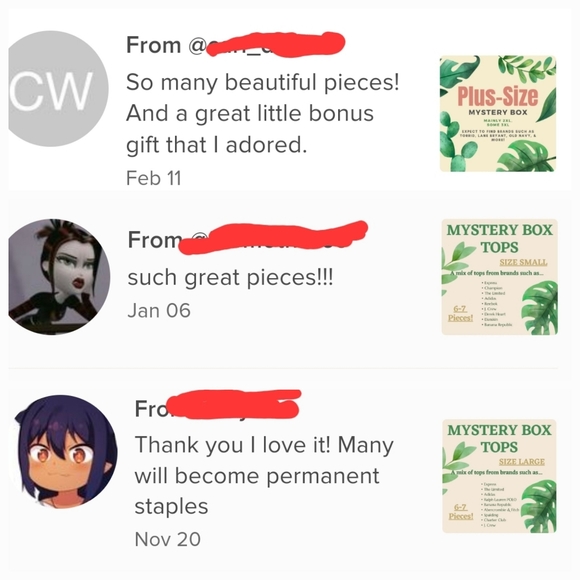
Task: Click the Feb 11 review date
Action: point(154,178)
